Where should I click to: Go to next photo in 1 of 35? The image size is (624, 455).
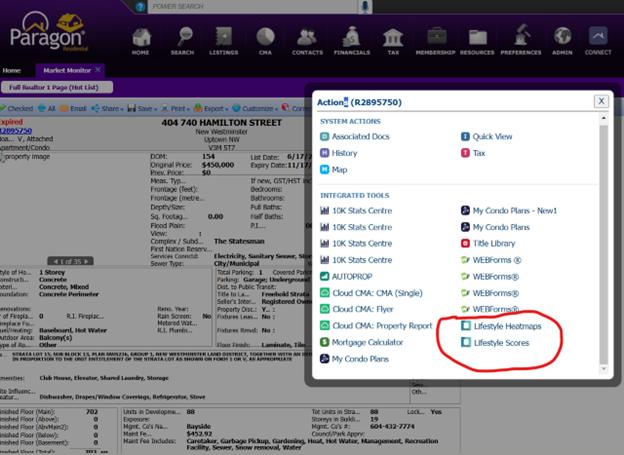point(86,262)
